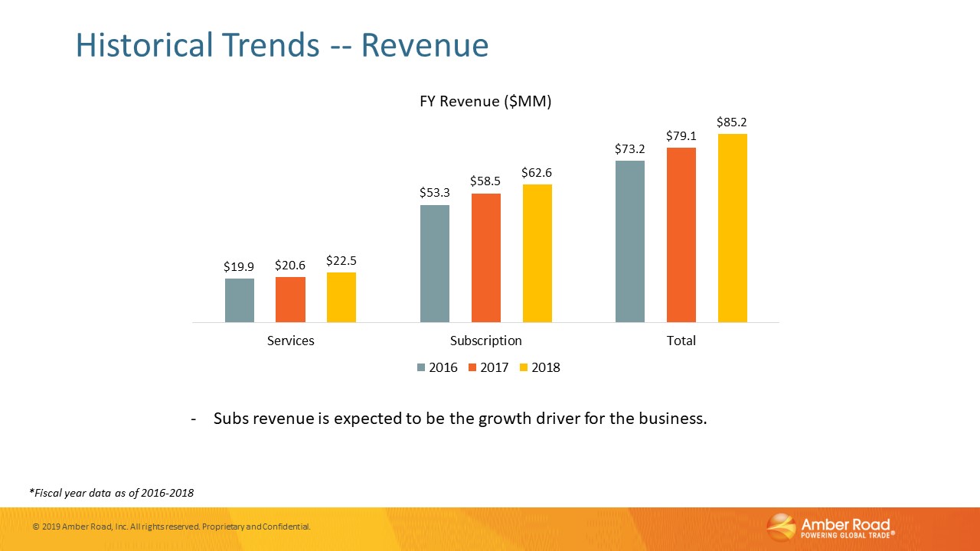Click the 2017 legend text
This screenshot has width=980, height=551.
[495, 367]
